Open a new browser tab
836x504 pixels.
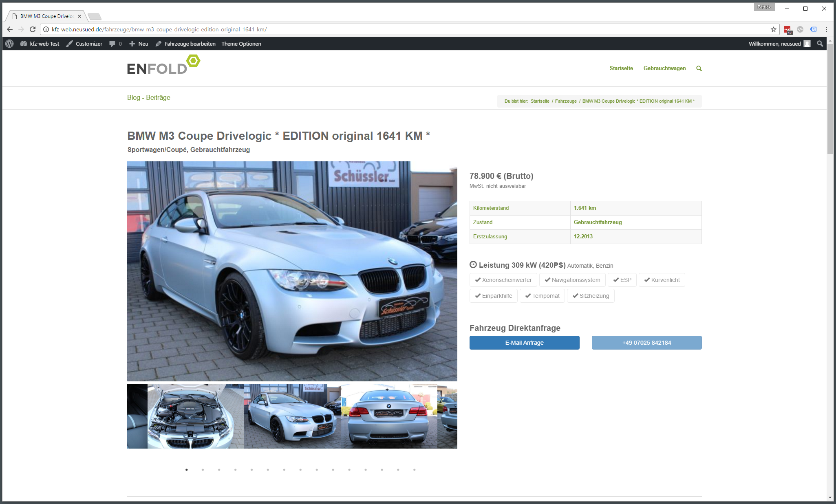(x=94, y=17)
